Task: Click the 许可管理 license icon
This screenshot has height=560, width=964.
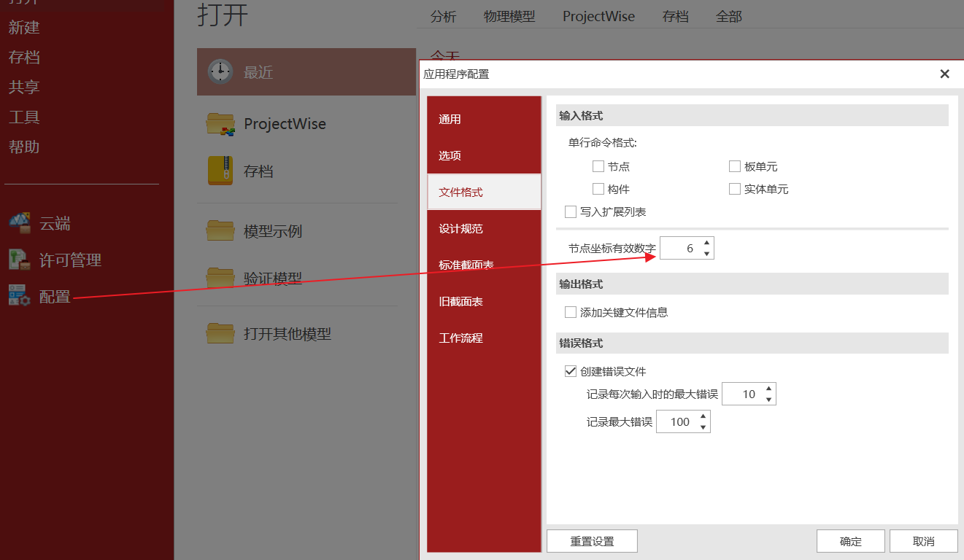Action: click(x=20, y=260)
